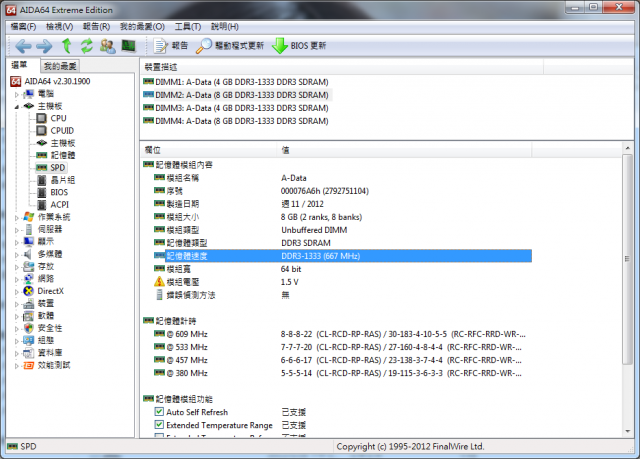This screenshot has height=459, width=640.
Task: Select 記憶體 memory tree item
Action: 62,155
